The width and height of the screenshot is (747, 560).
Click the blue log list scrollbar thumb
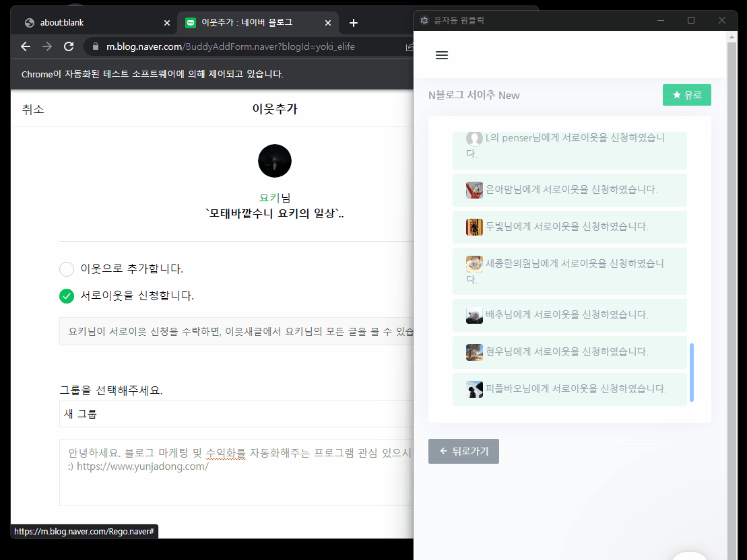pyautogui.click(x=692, y=372)
